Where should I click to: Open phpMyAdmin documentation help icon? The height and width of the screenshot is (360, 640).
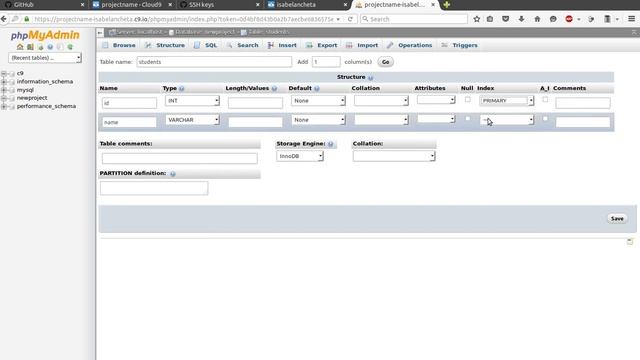tap(50, 47)
